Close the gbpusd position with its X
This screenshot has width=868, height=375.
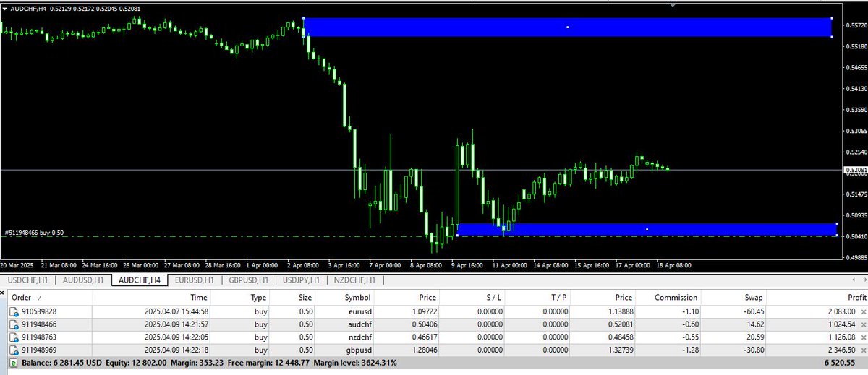863,350
